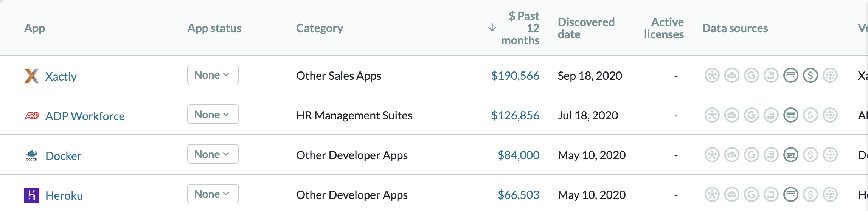Click the credit card data source icon for Xactly
The width and height of the screenshot is (868, 211).
click(790, 76)
